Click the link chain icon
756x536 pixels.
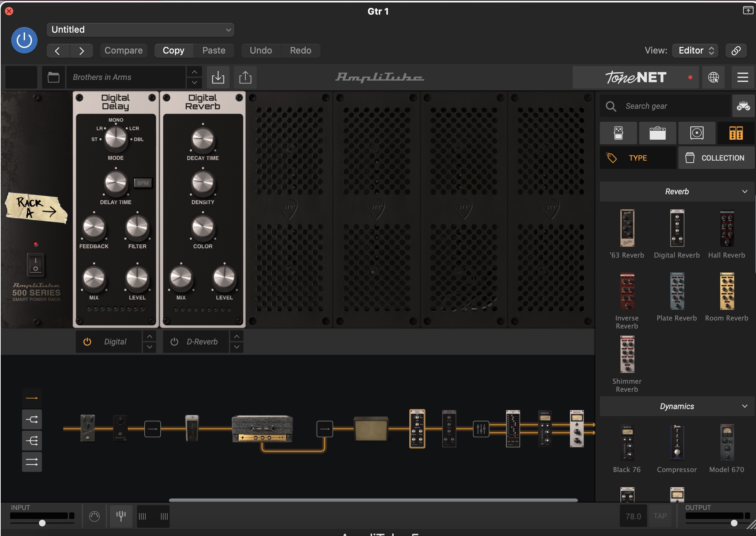[736, 51]
